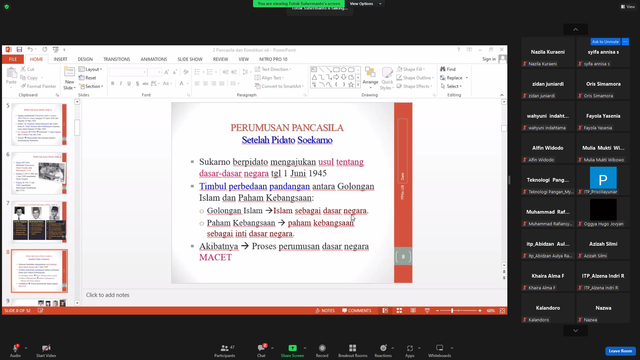Switch to Slide Sorter view
Viewport: 640px width, 360px height.
click(x=399, y=311)
